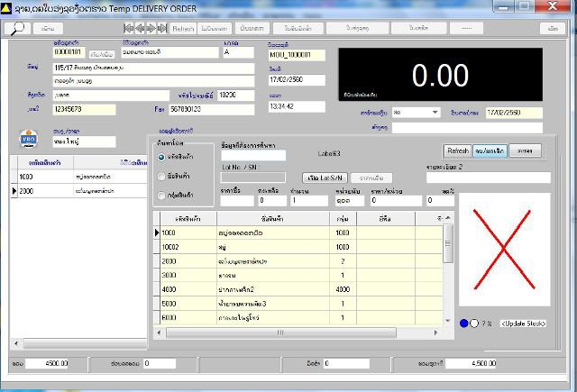Click Refresh button in product panel
The image size is (577, 392).
coord(457,150)
